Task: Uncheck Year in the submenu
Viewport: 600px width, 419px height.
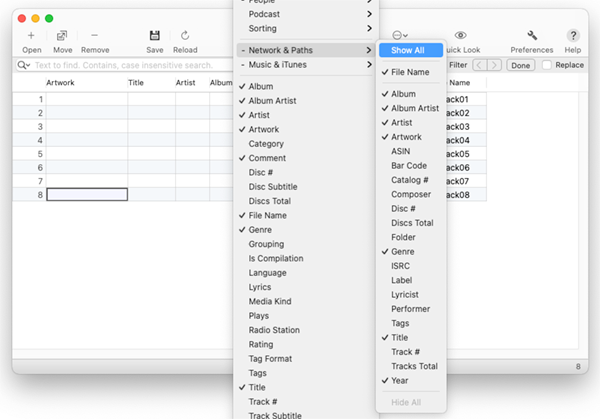Action: coord(411,380)
